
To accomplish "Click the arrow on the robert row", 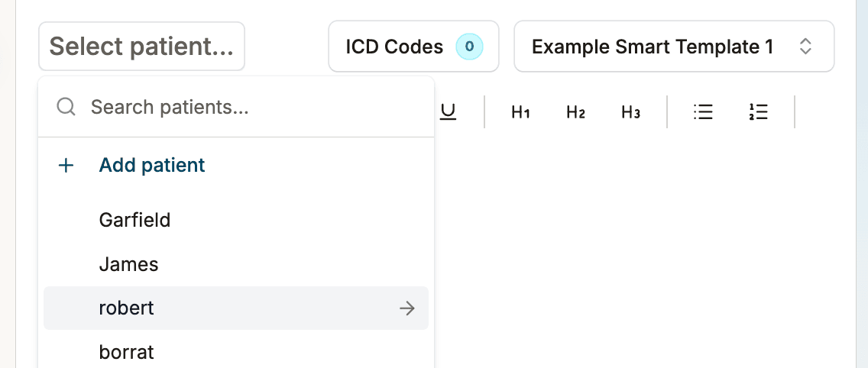I will click(407, 308).
